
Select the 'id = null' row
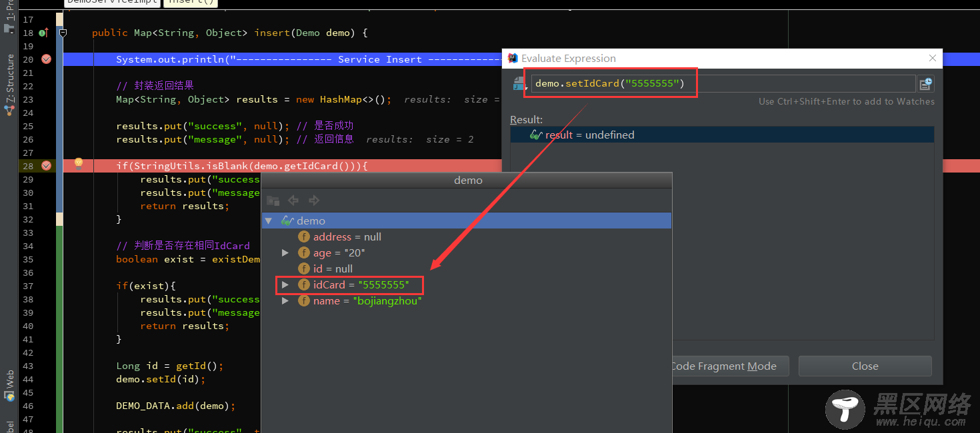tap(467, 268)
